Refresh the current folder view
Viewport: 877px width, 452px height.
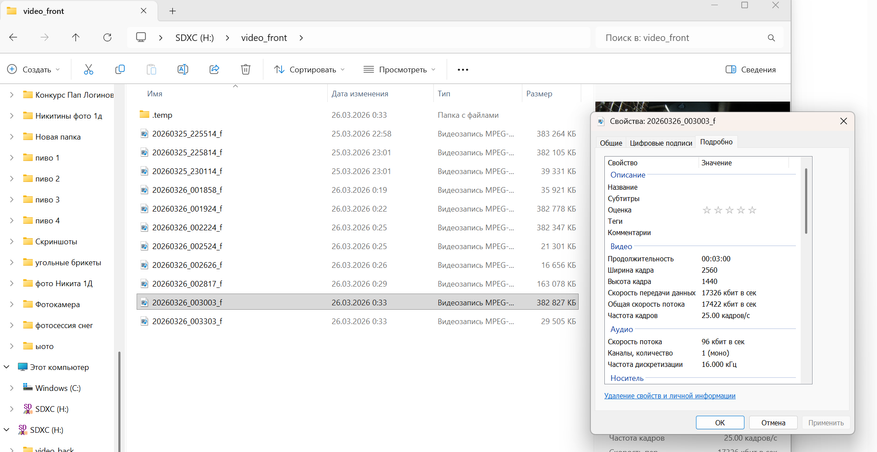[107, 38]
